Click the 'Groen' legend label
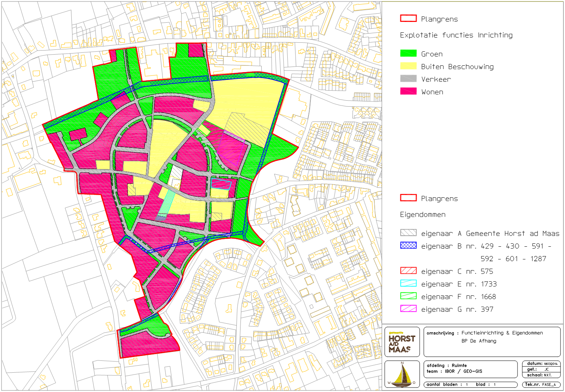 tap(432, 54)
